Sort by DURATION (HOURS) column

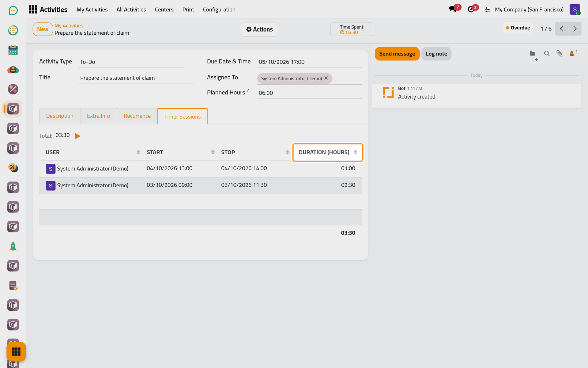[328, 152]
